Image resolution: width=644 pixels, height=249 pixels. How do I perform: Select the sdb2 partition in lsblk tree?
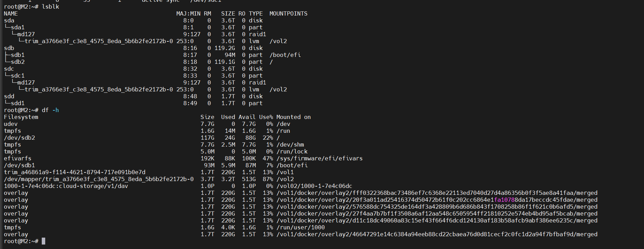[18, 62]
